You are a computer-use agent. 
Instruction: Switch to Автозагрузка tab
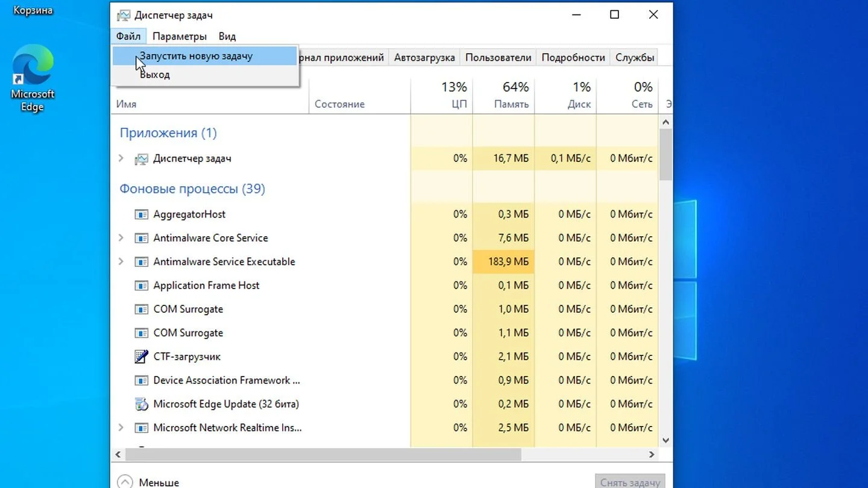click(424, 58)
